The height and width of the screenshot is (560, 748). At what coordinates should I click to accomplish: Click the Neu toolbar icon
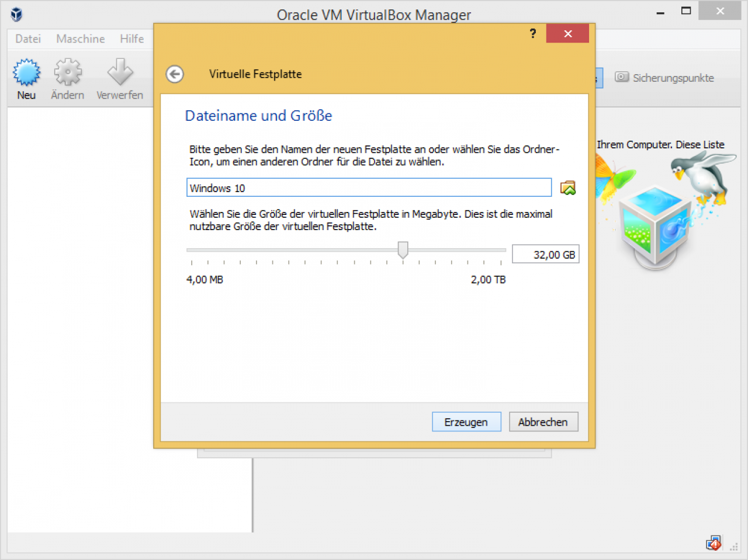[26, 72]
